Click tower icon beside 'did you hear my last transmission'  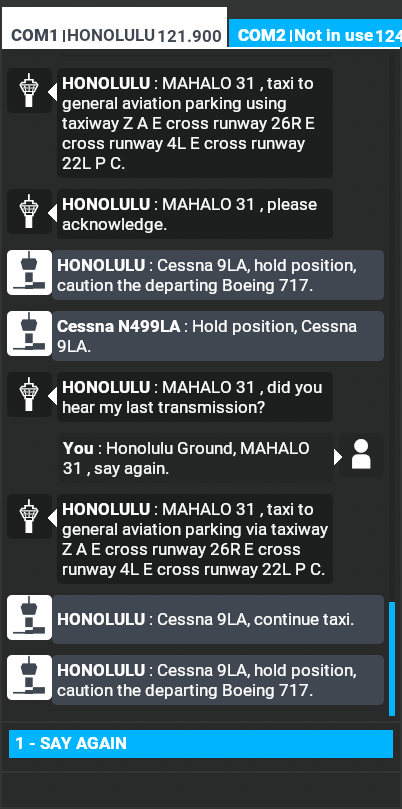[29, 394]
